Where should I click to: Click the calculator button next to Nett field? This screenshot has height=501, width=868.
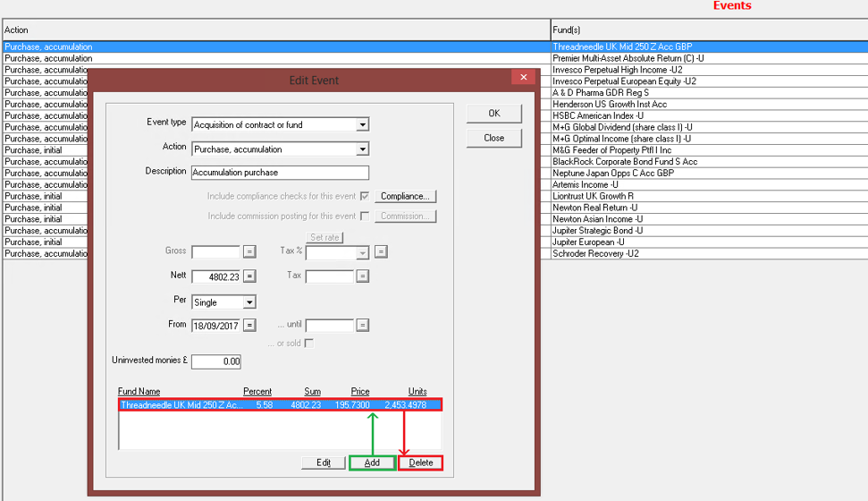point(249,276)
